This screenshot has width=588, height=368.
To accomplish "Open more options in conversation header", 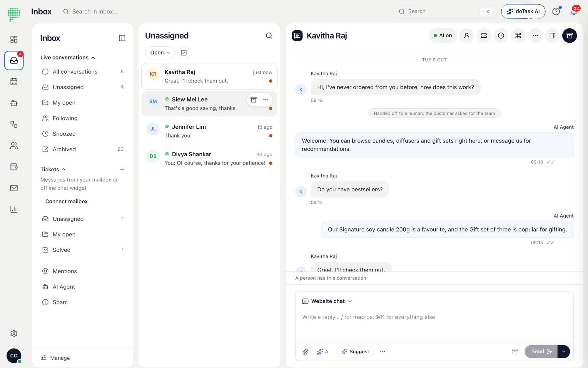I will (535, 36).
